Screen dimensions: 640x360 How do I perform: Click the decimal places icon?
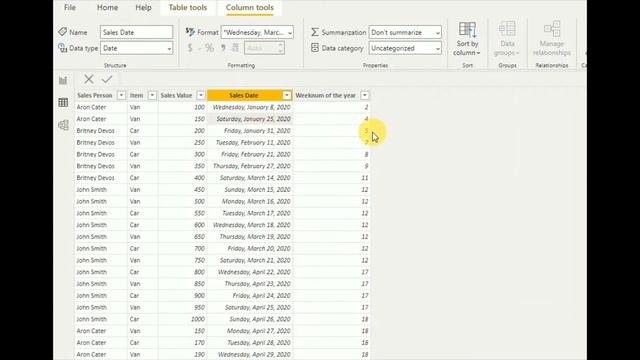(x=235, y=48)
